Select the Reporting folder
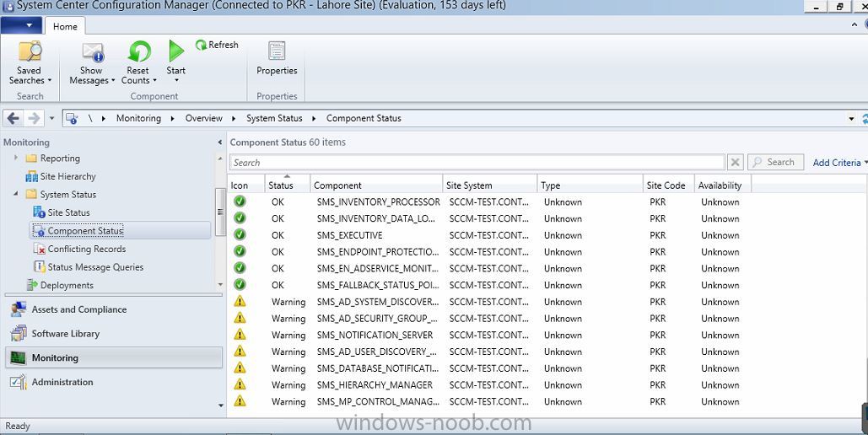Viewport: 868px width, 435px height. 54,158
